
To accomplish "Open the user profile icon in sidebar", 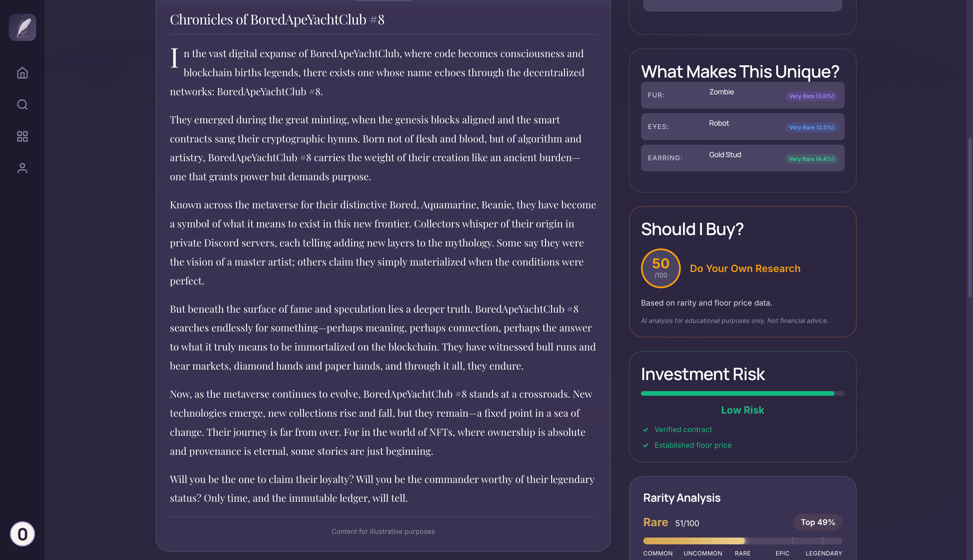I will pos(22,168).
